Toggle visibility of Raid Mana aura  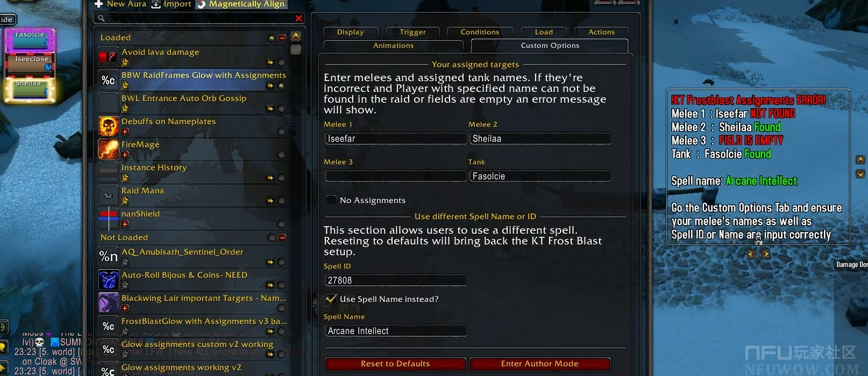tap(281, 201)
